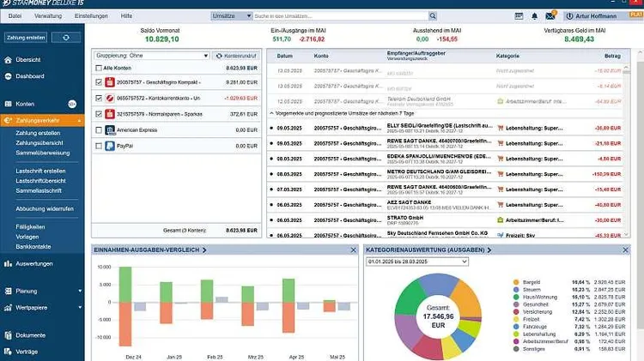Open the Datei menu
This screenshot has height=361, width=644.
tap(15, 16)
